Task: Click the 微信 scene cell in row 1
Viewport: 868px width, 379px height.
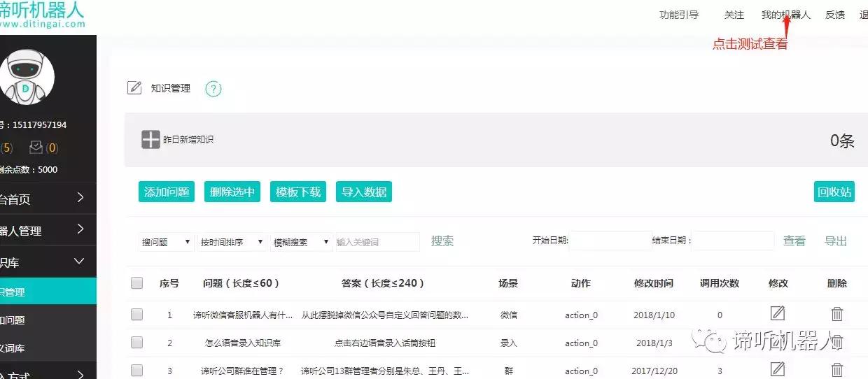Action: coord(509,315)
